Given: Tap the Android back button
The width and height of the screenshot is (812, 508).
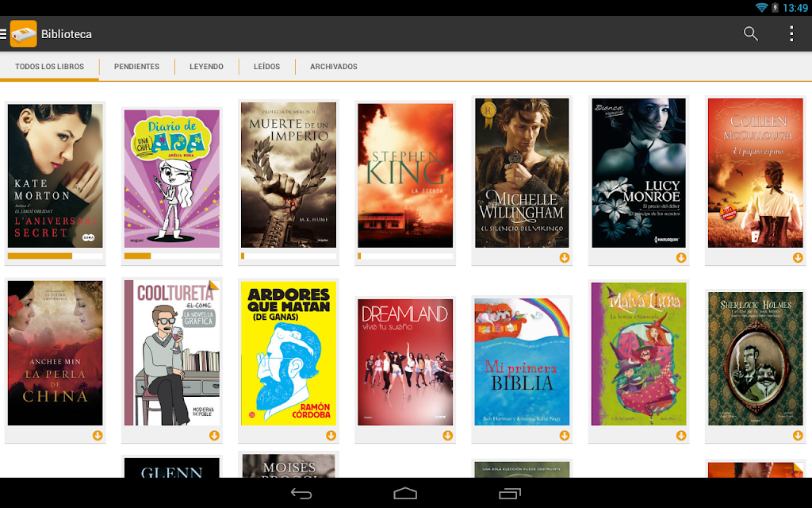Looking at the screenshot, I should (301, 494).
